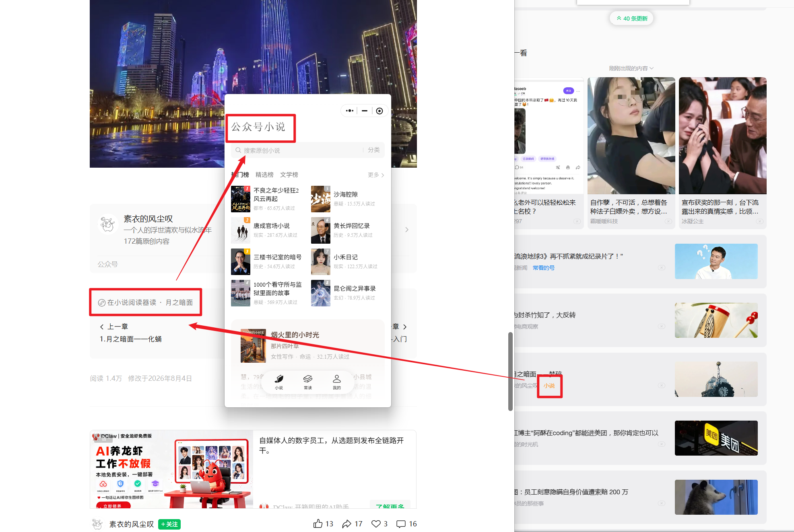The image size is (794, 532).
Task: Go to the 小说 bottom navigation tab
Action: point(279,382)
